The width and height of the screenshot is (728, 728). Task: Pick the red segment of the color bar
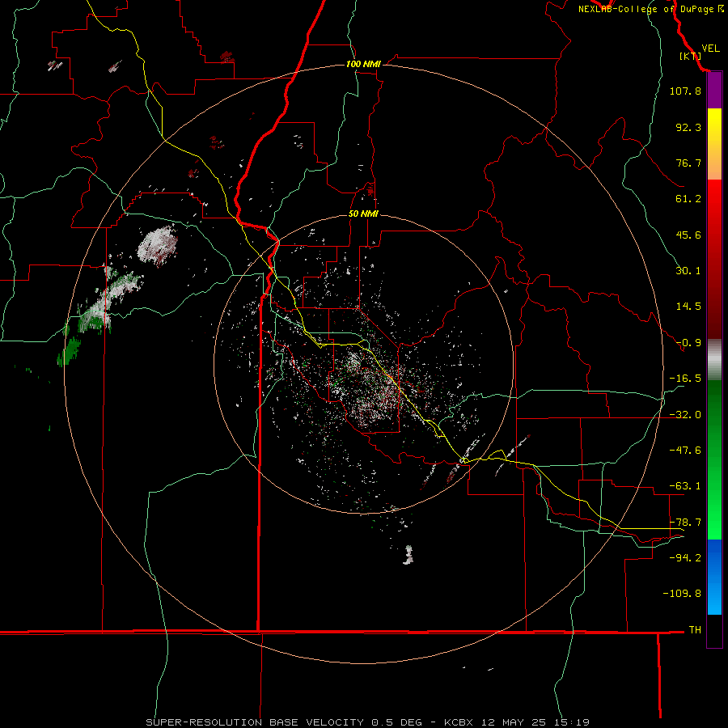click(714, 259)
